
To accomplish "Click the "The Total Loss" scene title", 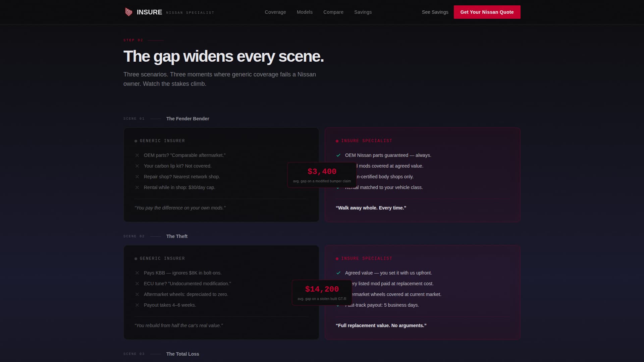I will (x=182, y=354).
